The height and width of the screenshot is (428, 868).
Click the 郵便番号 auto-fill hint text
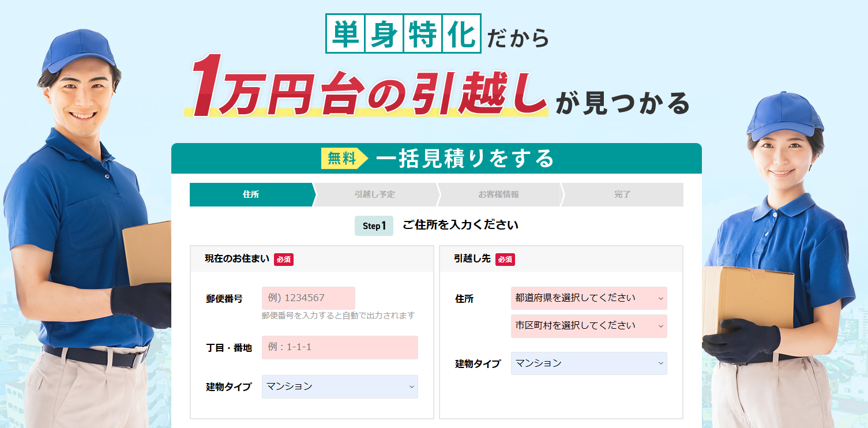338,316
